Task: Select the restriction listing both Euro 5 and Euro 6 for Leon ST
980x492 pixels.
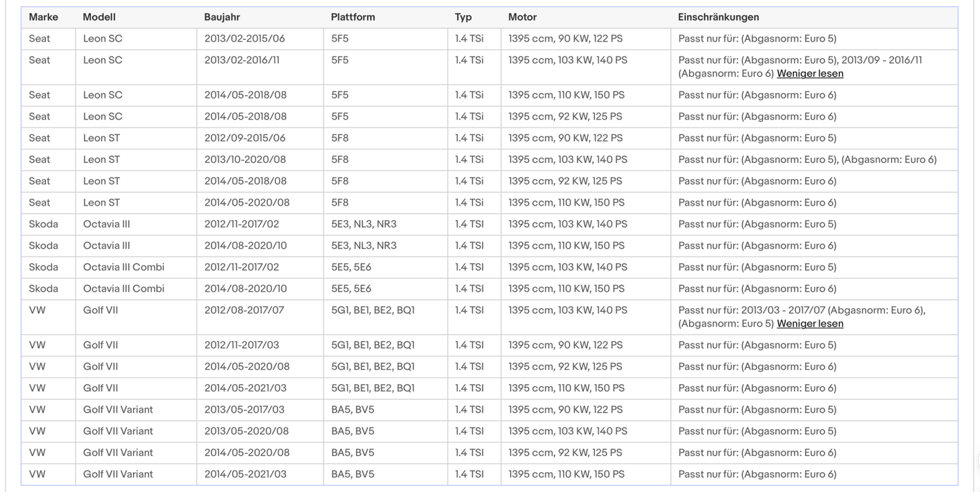Action: [x=807, y=160]
